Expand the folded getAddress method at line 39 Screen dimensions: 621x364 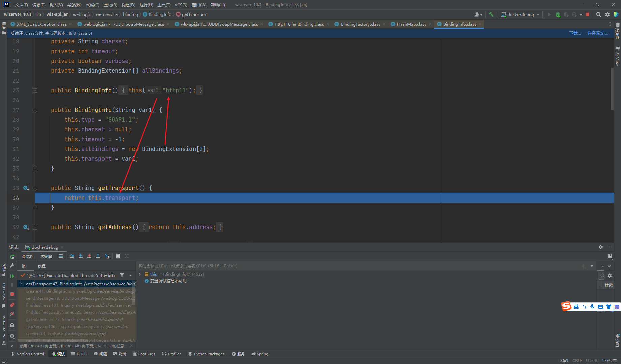[x=35, y=227]
